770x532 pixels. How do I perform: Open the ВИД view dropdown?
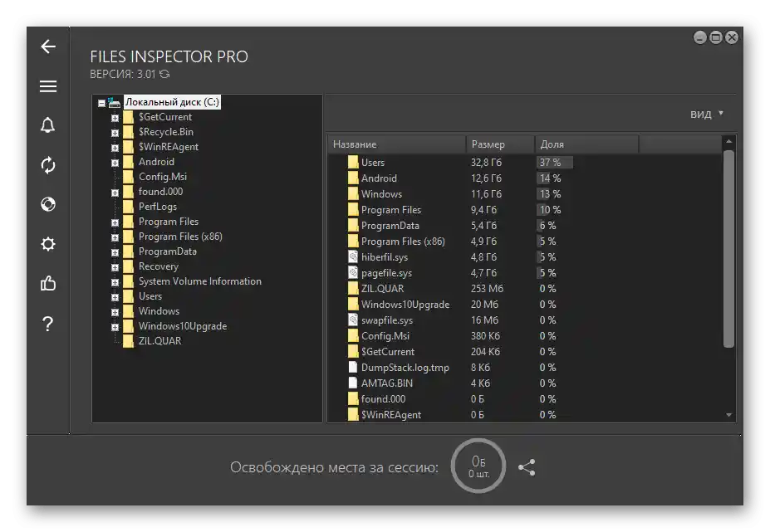pyautogui.click(x=707, y=114)
